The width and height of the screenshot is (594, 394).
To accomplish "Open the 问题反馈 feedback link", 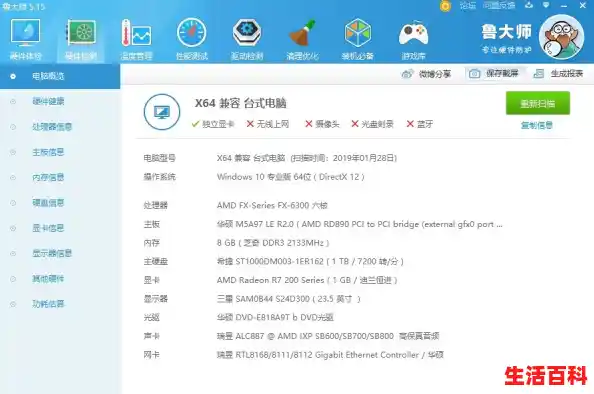I will (499, 5).
